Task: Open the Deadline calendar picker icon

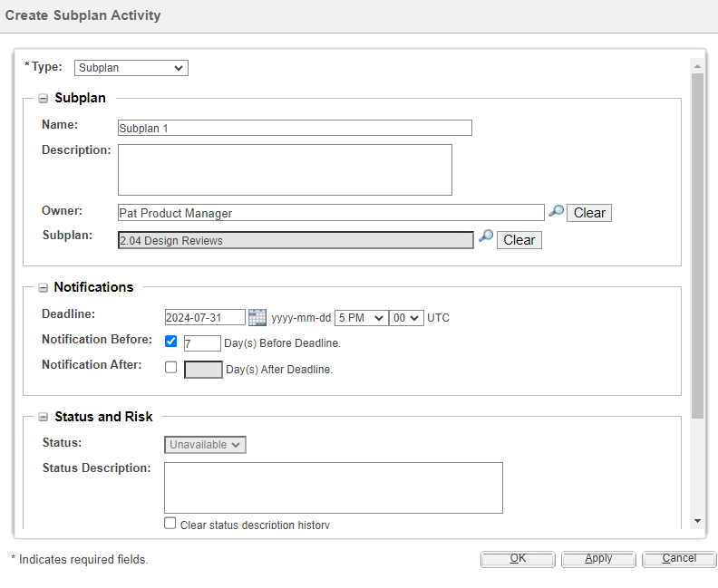Action: [257, 318]
